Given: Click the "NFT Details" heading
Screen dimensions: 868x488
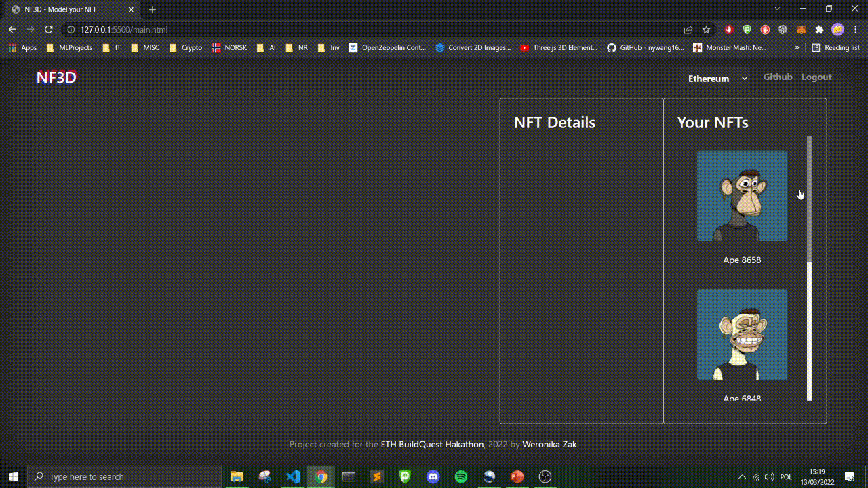Looking at the screenshot, I should tap(554, 123).
